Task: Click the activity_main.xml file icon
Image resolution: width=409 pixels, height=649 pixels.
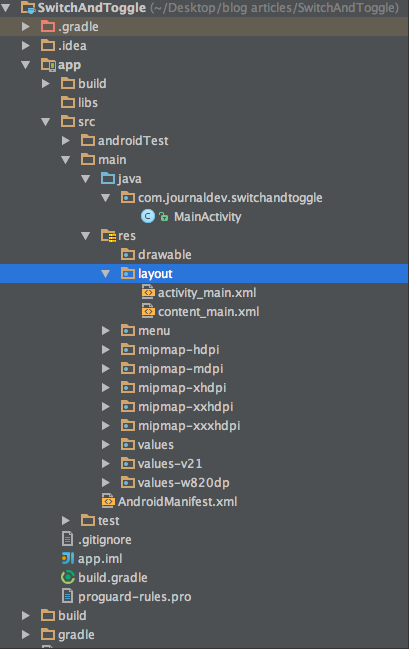Action: pos(148,293)
